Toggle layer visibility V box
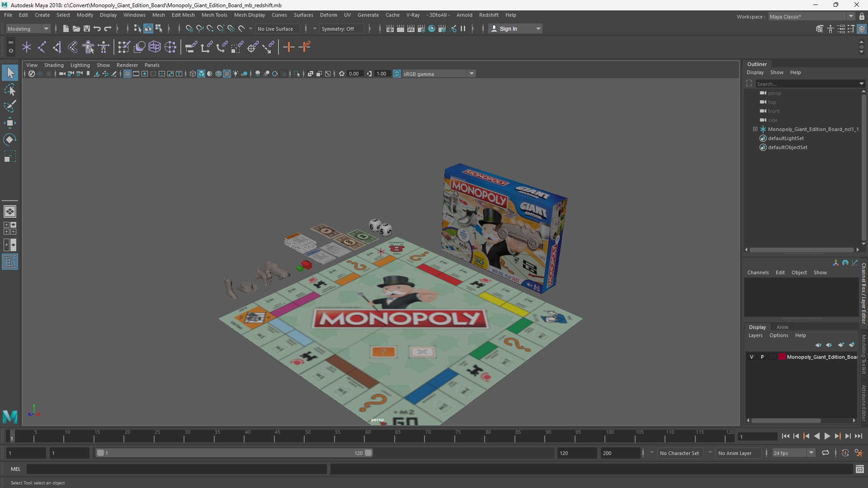The width and height of the screenshot is (868, 488). click(x=752, y=357)
